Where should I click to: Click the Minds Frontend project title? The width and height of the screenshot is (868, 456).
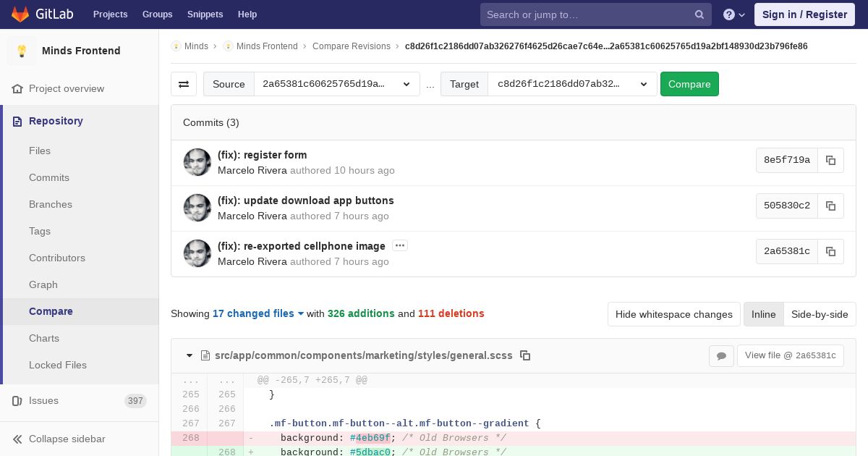coord(81,51)
